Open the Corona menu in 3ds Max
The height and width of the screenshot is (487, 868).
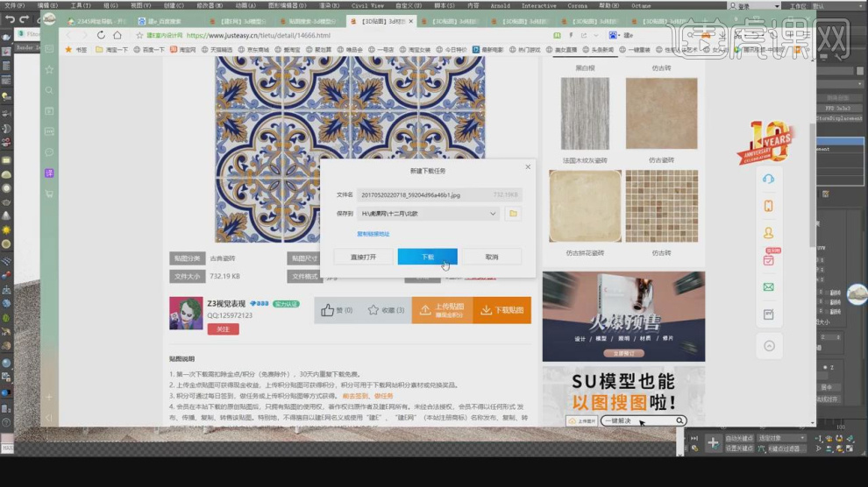click(577, 5)
